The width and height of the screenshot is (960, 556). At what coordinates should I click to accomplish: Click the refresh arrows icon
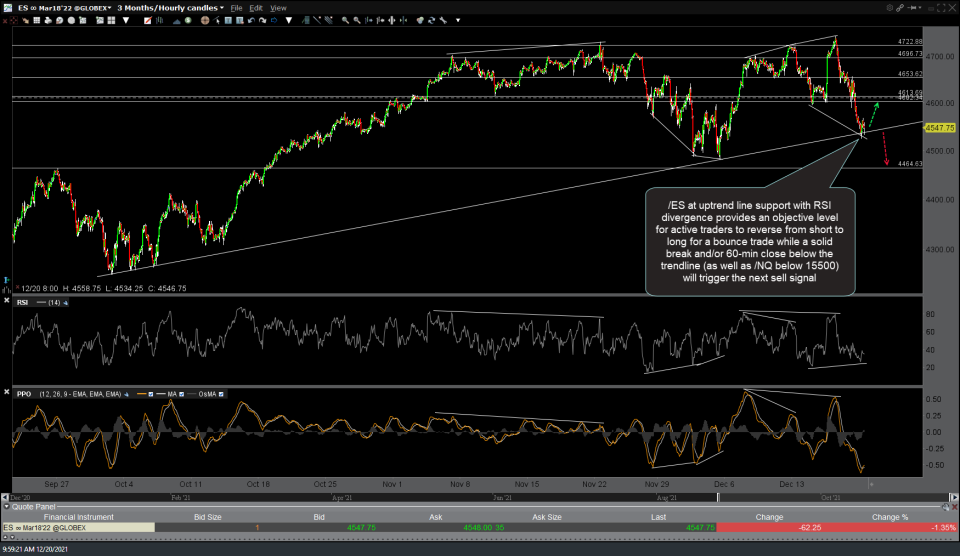pos(432,20)
